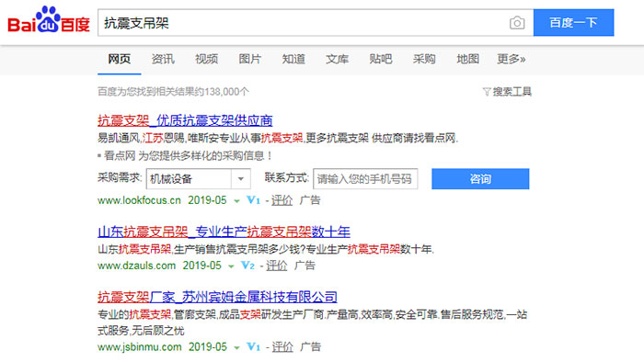Screen dimensions: 644x362
Task: Click V1 badge on lookfocus.cn result
Action: [x=253, y=200]
